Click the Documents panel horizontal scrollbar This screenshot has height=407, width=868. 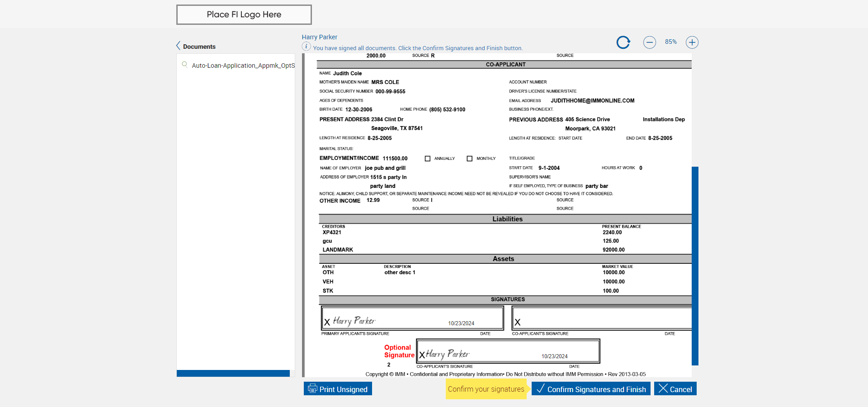pyautogui.click(x=233, y=373)
